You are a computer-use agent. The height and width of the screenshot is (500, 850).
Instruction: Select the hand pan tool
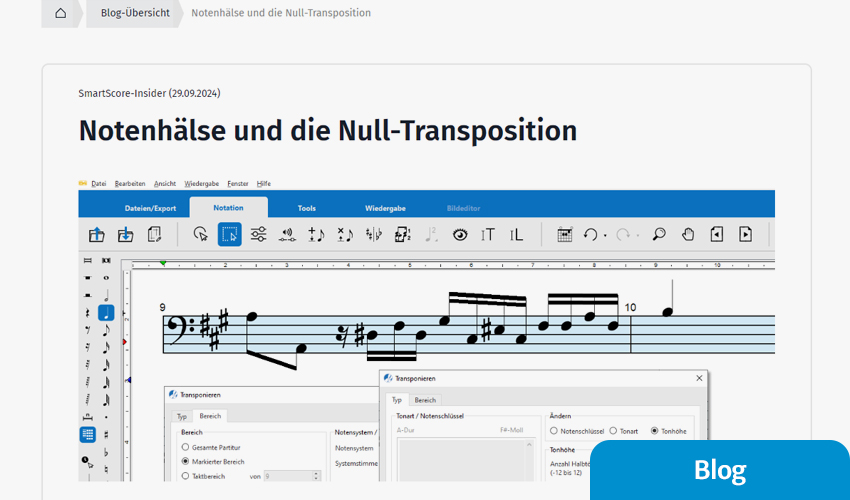point(688,234)
